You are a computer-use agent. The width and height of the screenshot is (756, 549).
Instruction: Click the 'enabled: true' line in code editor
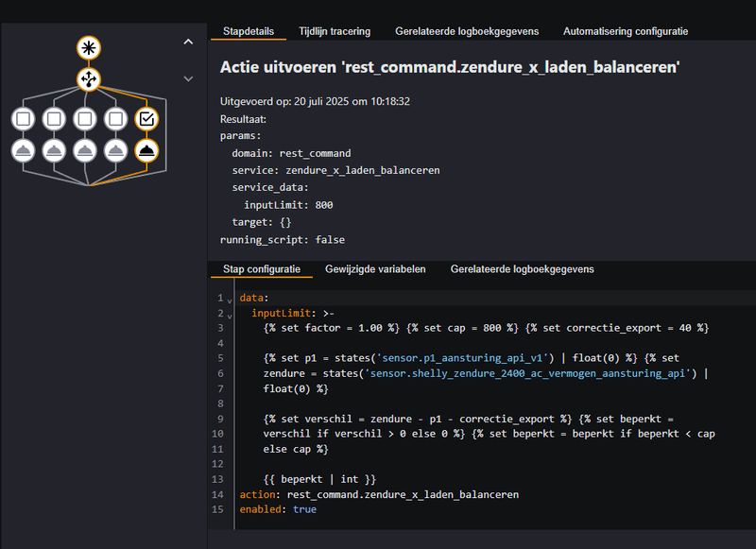tap(278, 509)
